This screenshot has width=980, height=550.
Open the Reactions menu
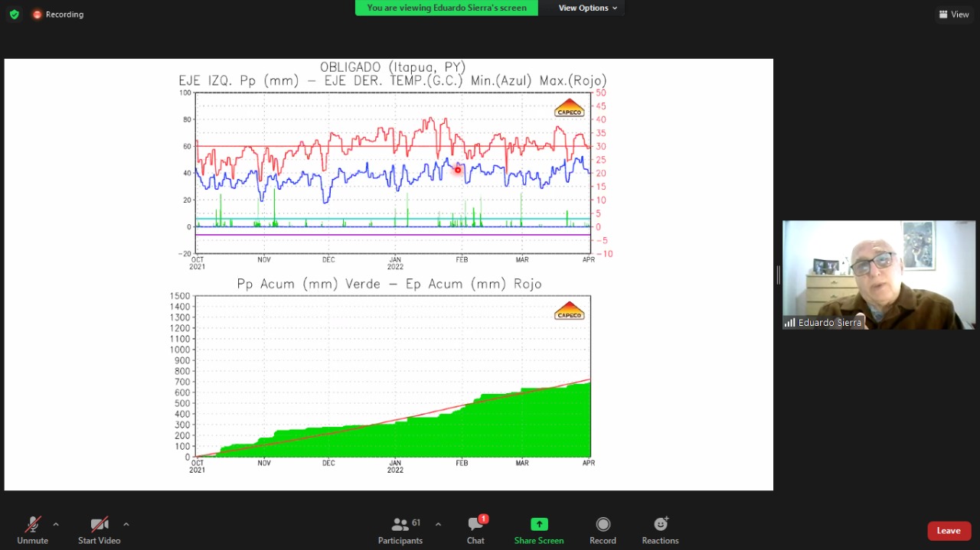(660, 530)
